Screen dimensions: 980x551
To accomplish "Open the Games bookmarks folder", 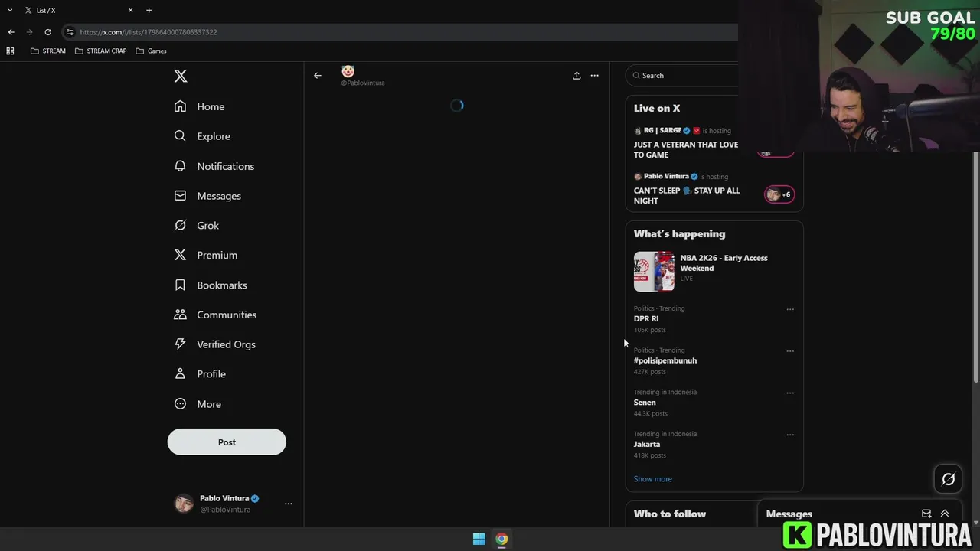I will point(151,51).
